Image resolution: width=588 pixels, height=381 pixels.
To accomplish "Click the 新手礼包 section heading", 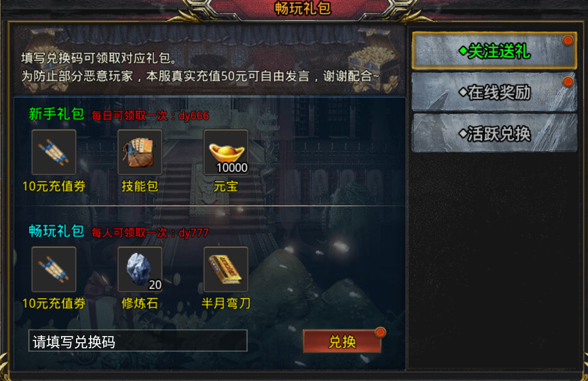I will [x=56, y=114].
